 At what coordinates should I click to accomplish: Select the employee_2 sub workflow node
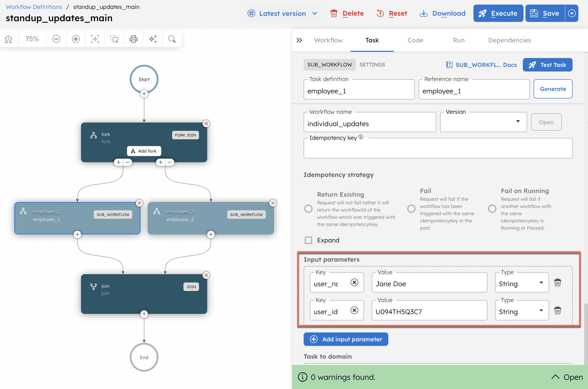[x=211, y=218]
